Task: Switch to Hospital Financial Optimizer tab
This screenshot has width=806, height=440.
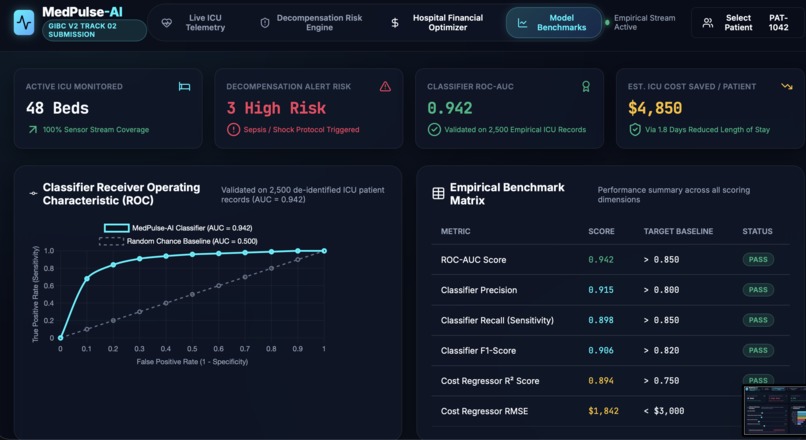Action: click(x=437, y=23)
